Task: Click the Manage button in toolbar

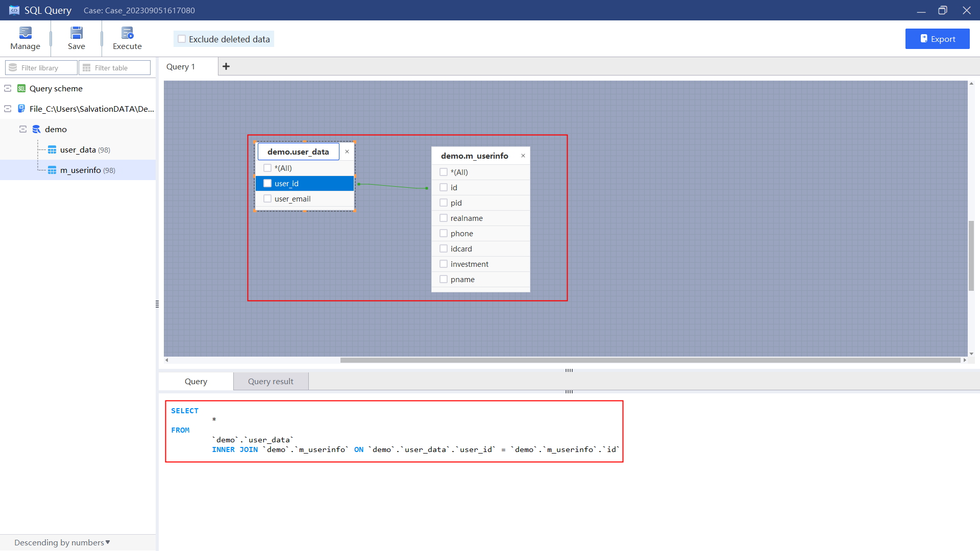Action: pyautogui.click(x=26, y=38)
